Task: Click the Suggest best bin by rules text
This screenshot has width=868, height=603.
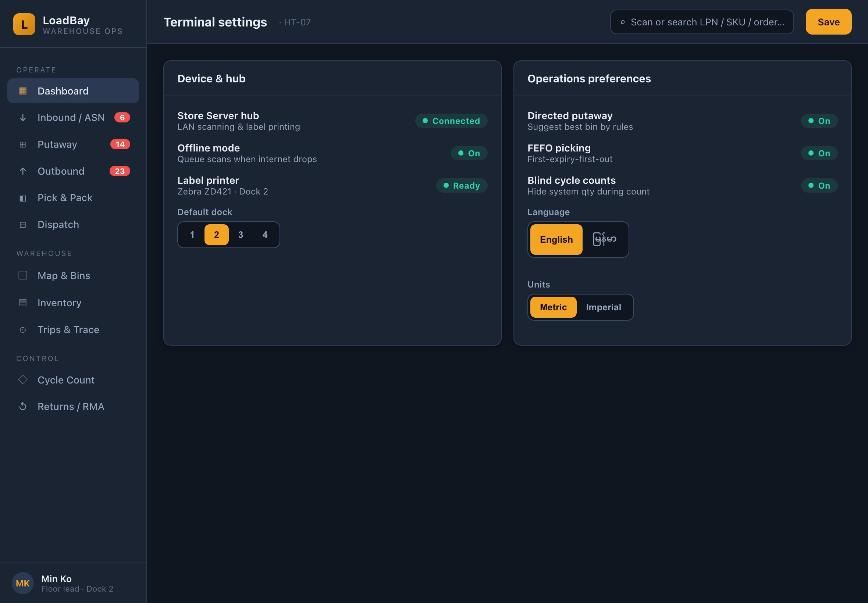Action: (x=580, y=127)
